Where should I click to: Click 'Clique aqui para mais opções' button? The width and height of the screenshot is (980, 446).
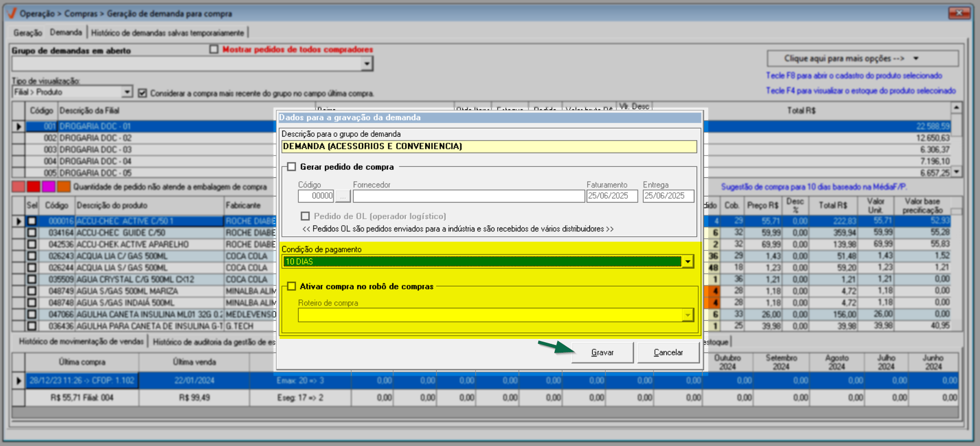coord(862,58)
